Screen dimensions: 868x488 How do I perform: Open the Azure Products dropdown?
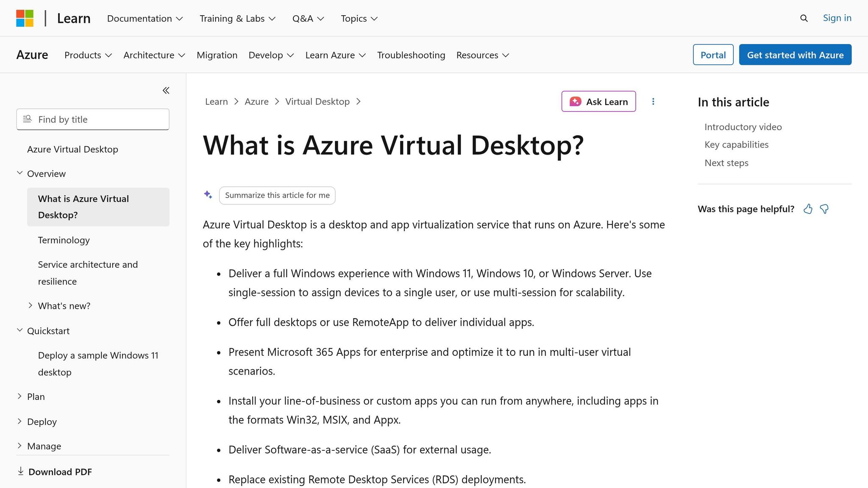88,55
